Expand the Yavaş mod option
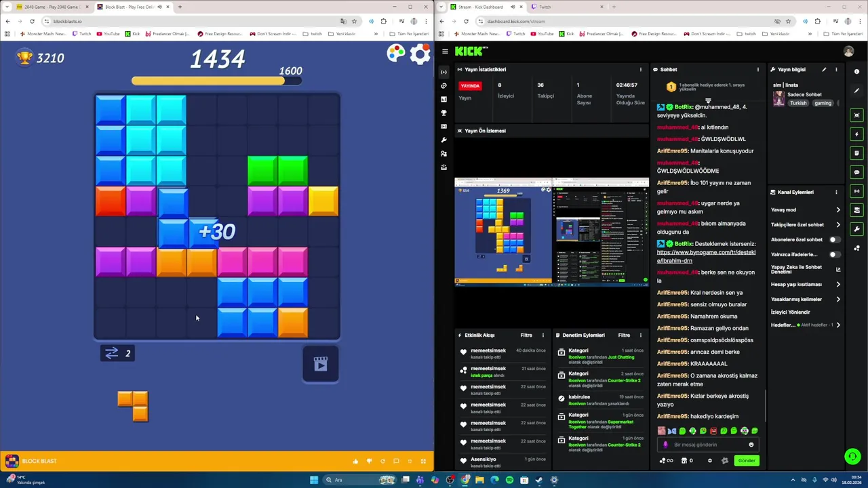Screen dimensions: 868x488 pyautogui.click(x=806, y=209)
